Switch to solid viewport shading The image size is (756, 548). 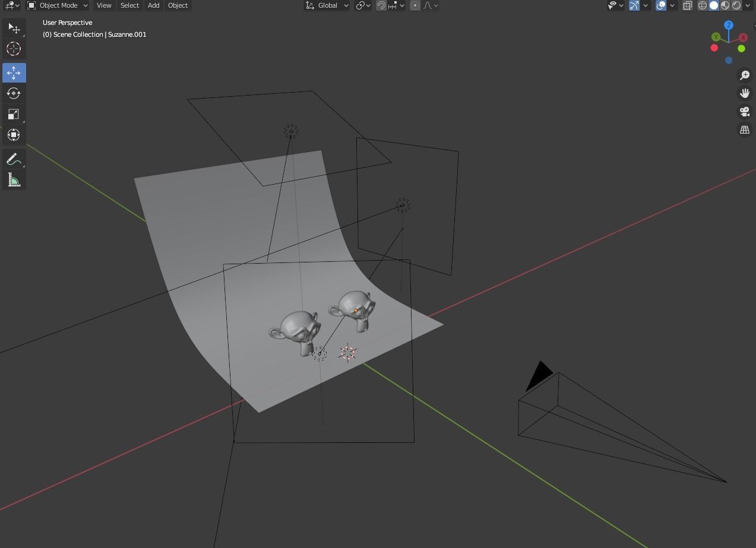(x=714, y=5)
